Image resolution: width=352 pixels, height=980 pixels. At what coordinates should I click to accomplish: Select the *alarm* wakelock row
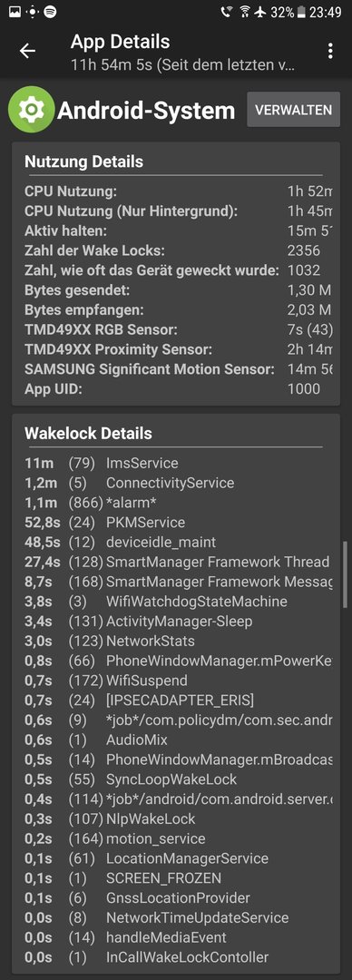pyautogui.click(x=178, y=503)
